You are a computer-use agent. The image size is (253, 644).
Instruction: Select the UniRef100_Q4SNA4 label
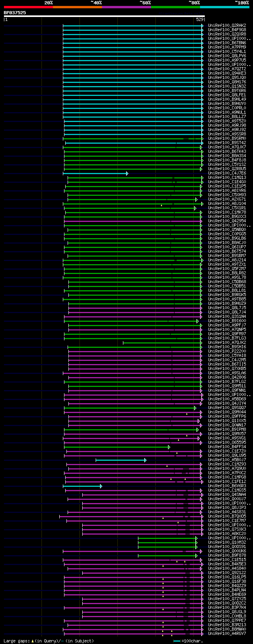[x=227, y=495]
